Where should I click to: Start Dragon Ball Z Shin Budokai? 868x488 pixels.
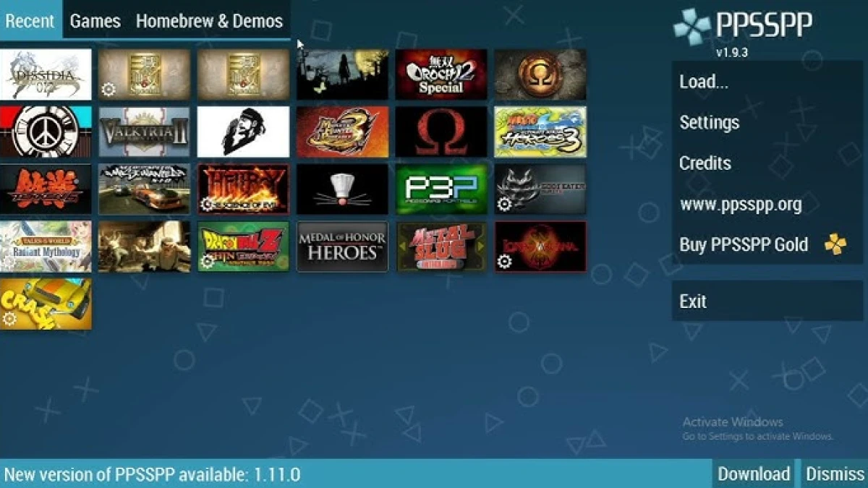pyautogui.click(x=244, y=247)
